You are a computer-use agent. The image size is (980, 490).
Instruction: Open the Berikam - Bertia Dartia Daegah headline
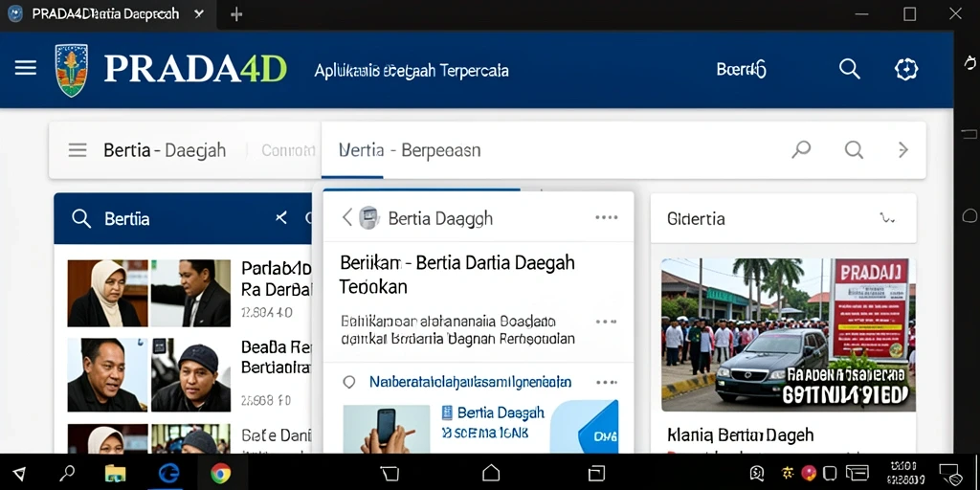point(457,275)
